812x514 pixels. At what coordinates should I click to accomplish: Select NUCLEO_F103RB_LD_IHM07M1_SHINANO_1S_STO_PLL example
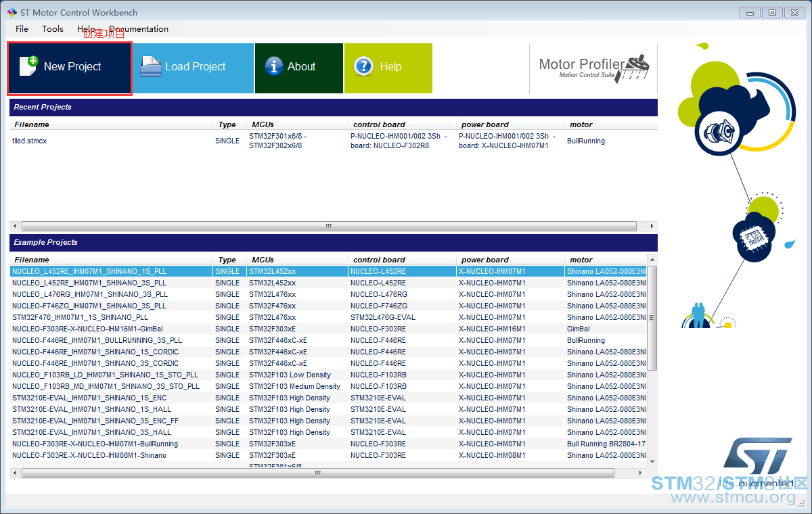click(x=329, y=375)
